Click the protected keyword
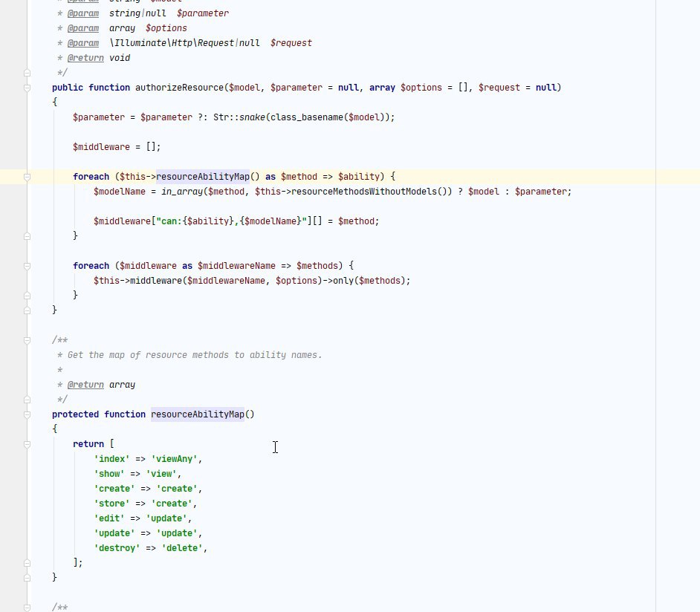Screen dimensions: 700x612 [x=75, y=414]
